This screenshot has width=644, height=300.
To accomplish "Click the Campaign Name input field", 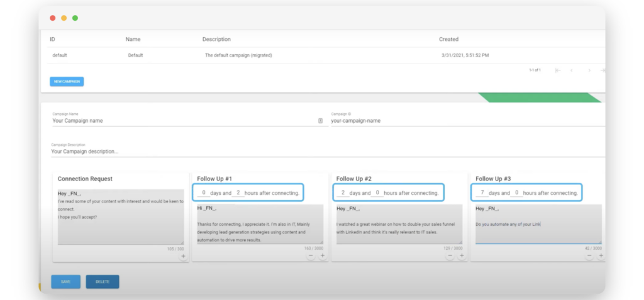I will click(182, 121).
